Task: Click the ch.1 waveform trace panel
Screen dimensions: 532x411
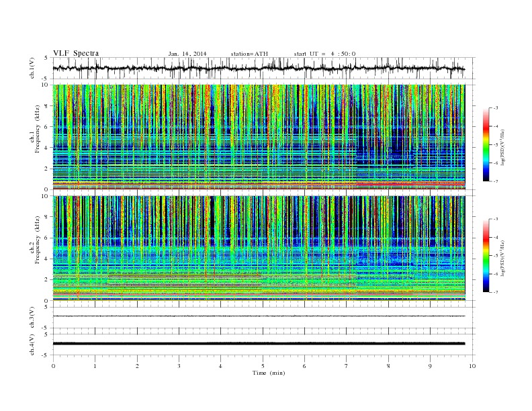Action: (263, 68)
